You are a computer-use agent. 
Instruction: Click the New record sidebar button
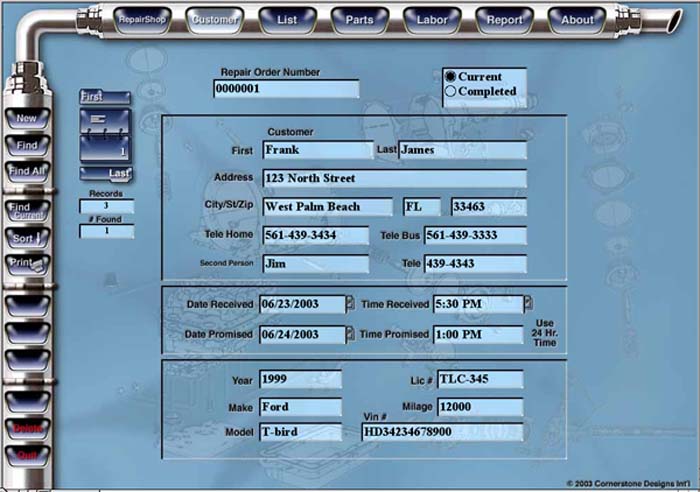26,118
